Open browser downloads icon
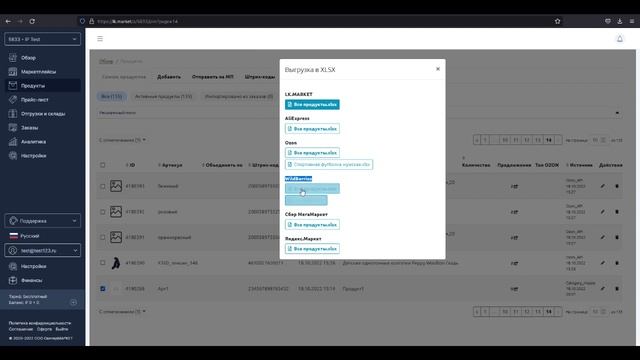This screenshot has width=640, height=360. [620, 21]
